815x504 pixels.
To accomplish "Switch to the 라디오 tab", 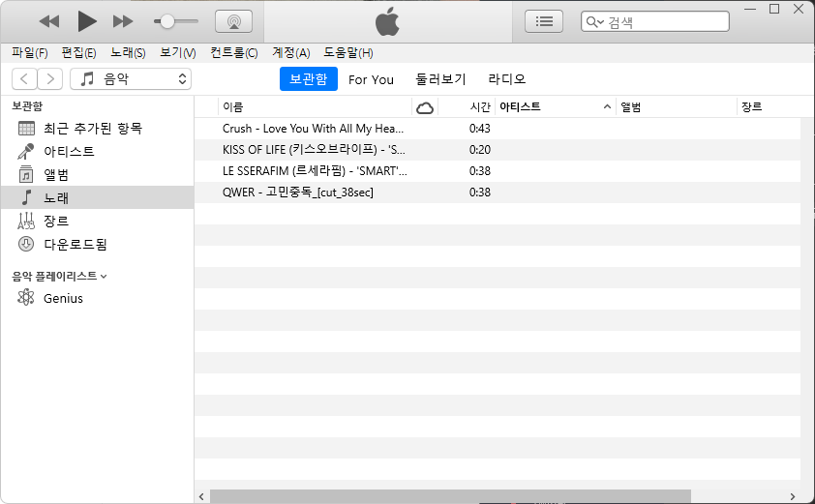I will coord(507,79).
